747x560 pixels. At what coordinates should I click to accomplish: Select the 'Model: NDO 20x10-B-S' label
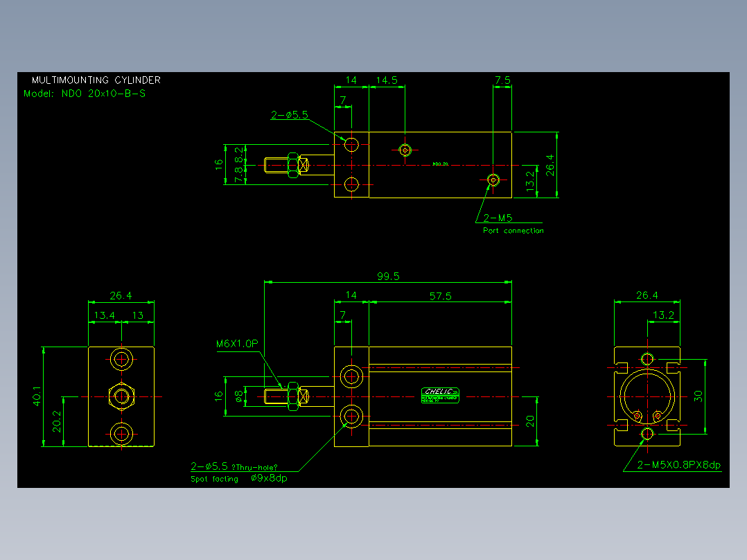[x=85, y=94]
